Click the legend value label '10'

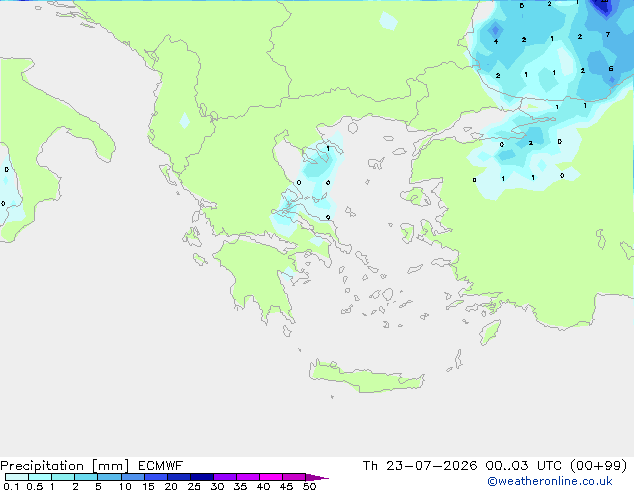click(125, 486)
